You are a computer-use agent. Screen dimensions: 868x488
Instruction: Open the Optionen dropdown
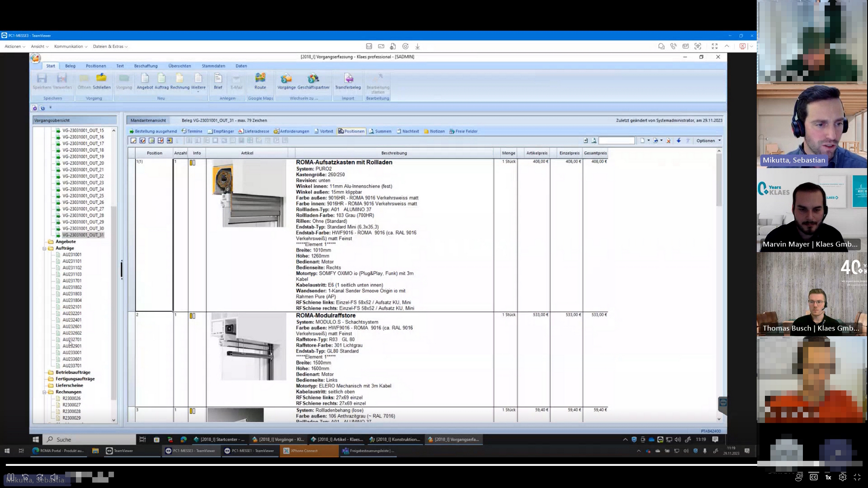point(708,141)
